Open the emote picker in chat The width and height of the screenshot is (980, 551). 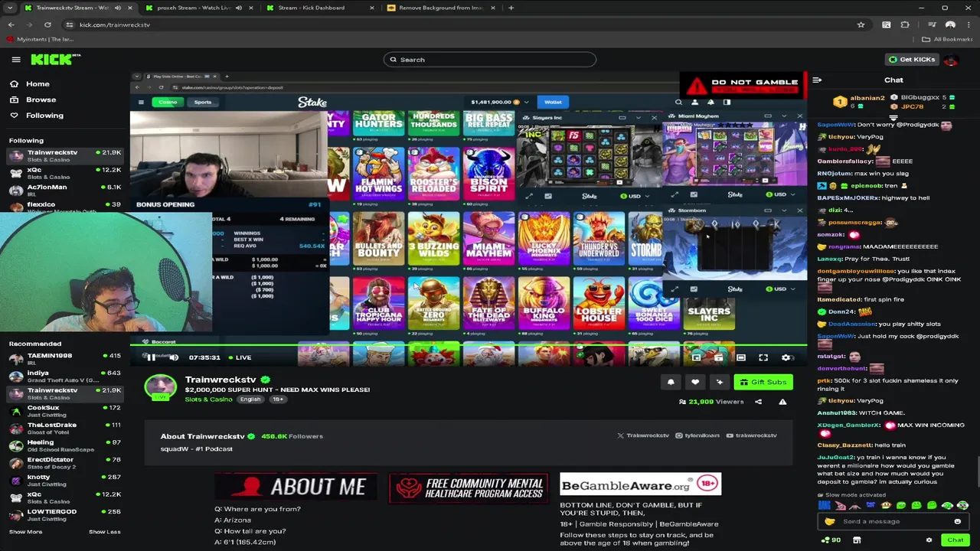[957, 521]
